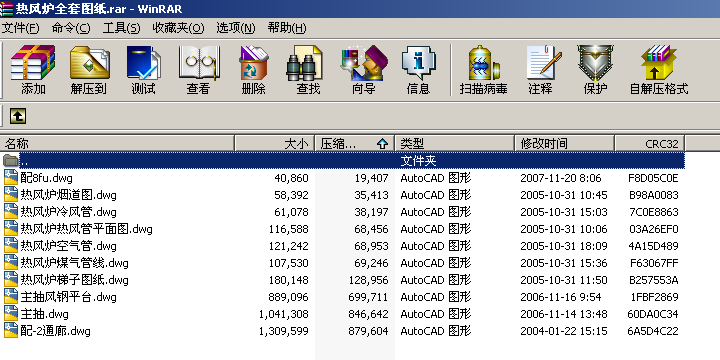This screenshot has height=360, width=720.
Task: Sort by the 大小 column header
Action: tap(275, 144)
